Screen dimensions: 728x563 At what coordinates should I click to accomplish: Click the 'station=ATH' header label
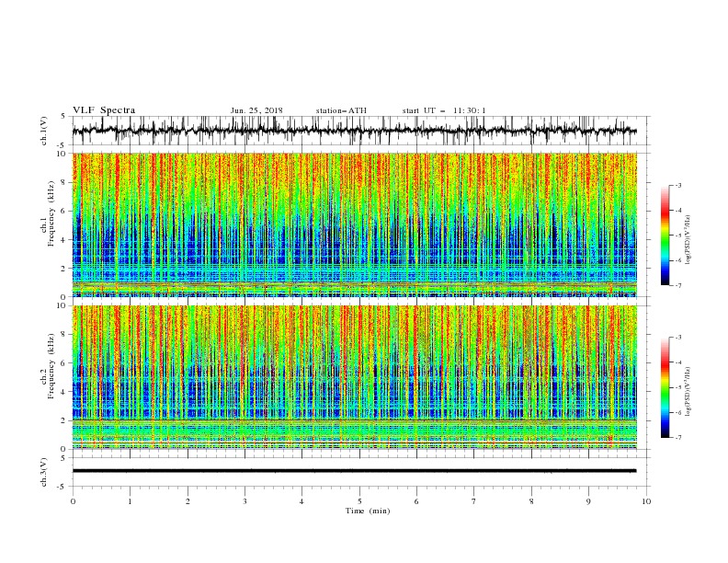[341, 110]
